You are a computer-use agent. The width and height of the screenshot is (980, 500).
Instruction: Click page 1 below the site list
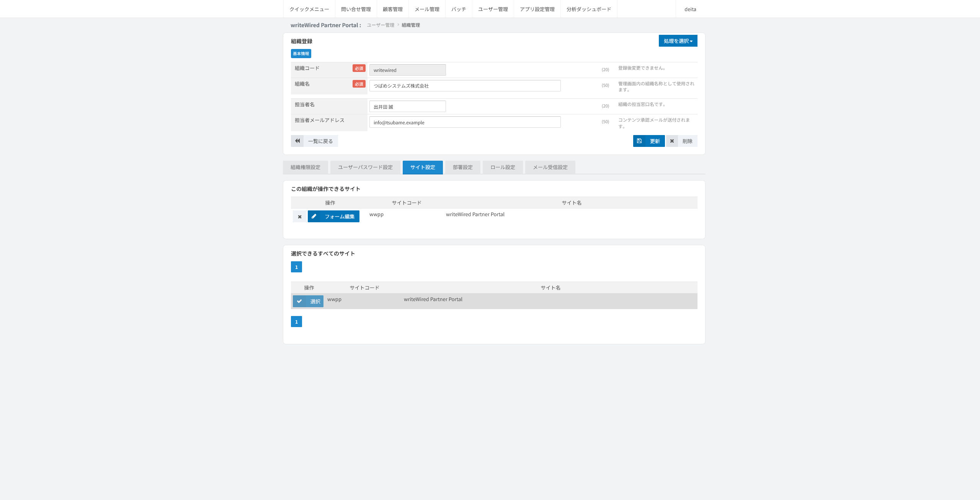coord(296,322)
